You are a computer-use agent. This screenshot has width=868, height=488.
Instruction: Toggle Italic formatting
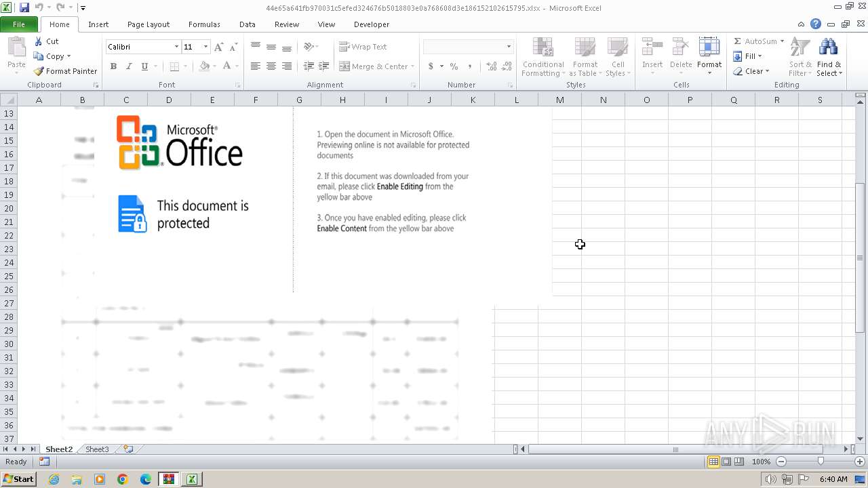128,66
